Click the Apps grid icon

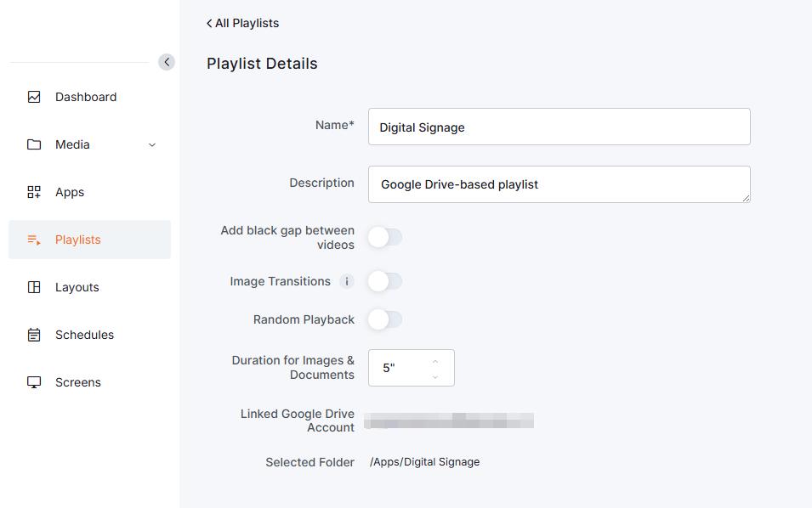coord(34,192)
